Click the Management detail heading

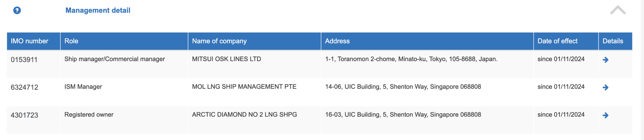(x=98, y=10)
